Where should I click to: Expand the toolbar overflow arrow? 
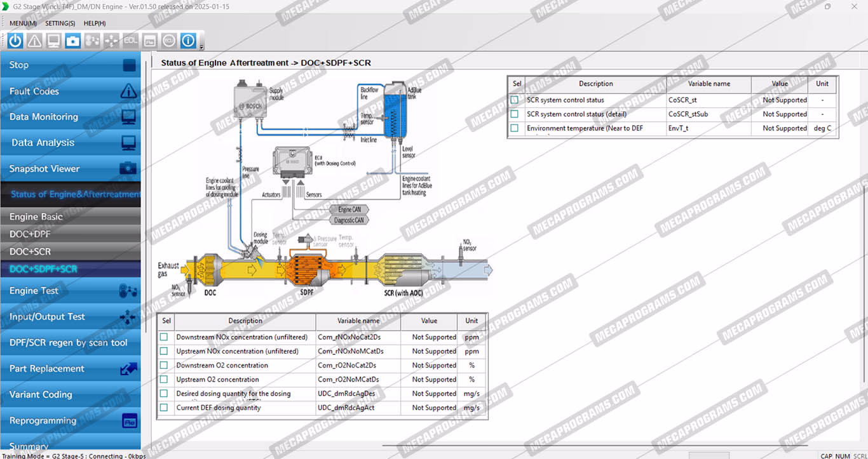tap(201, 46)
